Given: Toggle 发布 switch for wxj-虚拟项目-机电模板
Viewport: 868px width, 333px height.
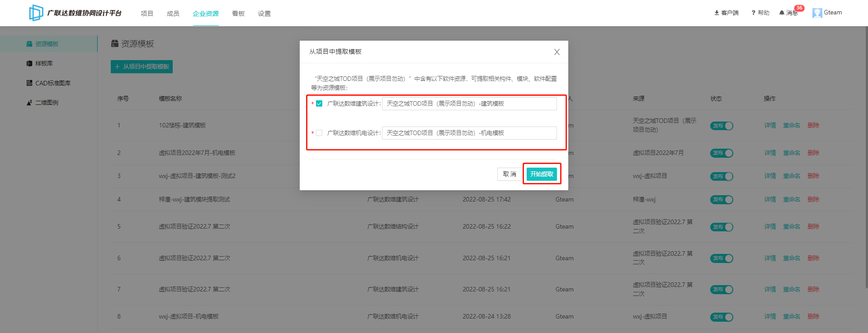Looking at the screenshot, I should click(722, 317).
